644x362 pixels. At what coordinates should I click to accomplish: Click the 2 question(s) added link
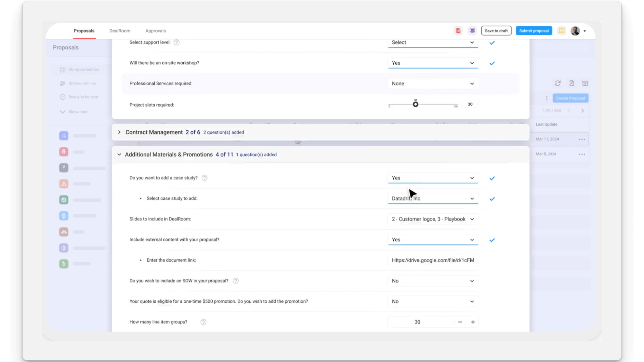pyautogui.click(x=224, y=132)
